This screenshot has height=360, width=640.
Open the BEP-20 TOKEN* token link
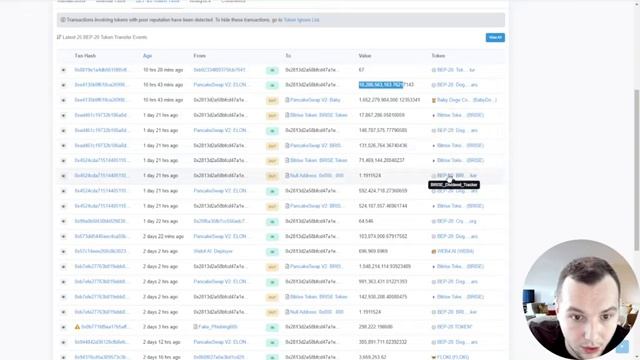click(x=454, y=327)
